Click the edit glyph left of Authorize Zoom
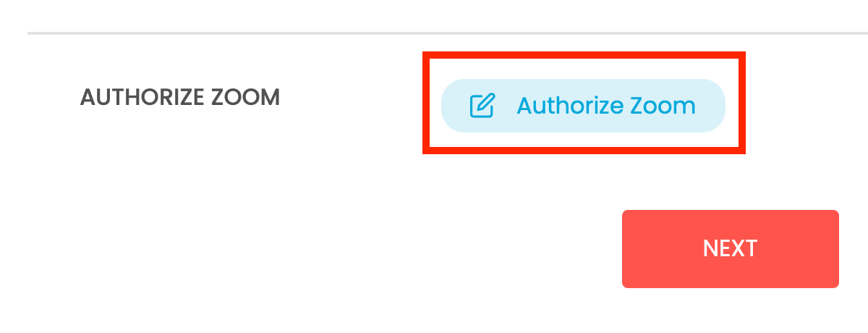Image resolution: width=868 pixels, height=333 pixels. click(482, 106)
